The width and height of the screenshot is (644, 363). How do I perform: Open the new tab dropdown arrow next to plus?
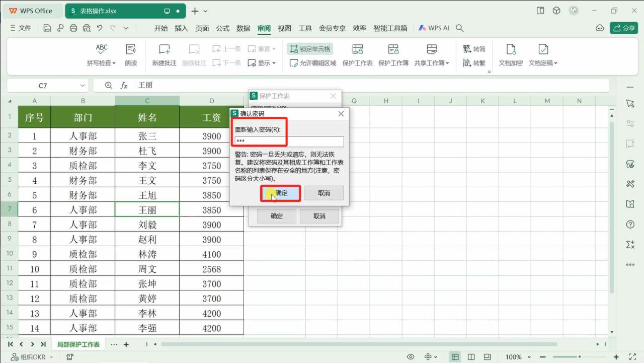205,11
